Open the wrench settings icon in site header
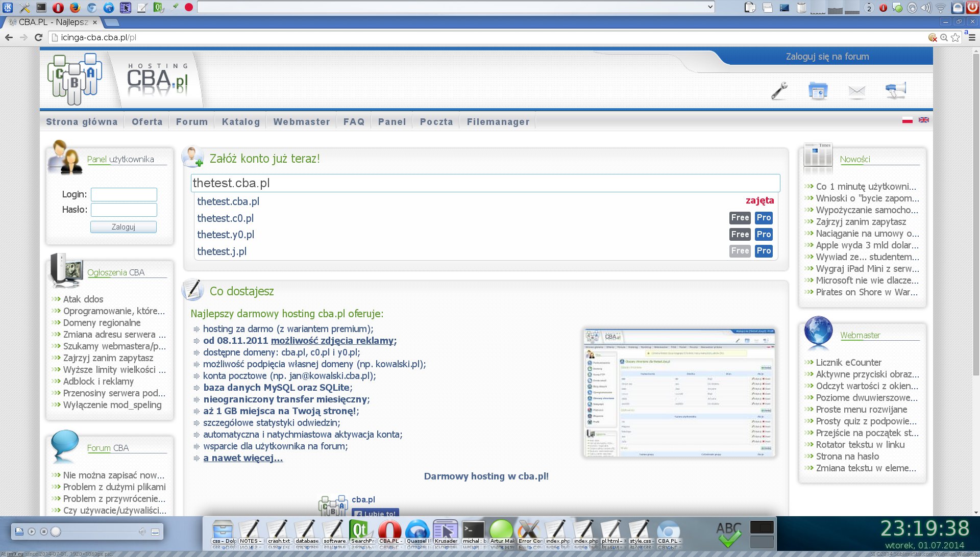980x557 pixels. [779, 91]
